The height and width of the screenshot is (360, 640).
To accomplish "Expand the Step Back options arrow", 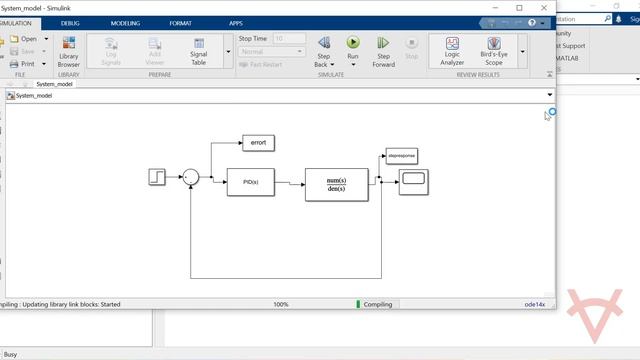I will 332,64.
